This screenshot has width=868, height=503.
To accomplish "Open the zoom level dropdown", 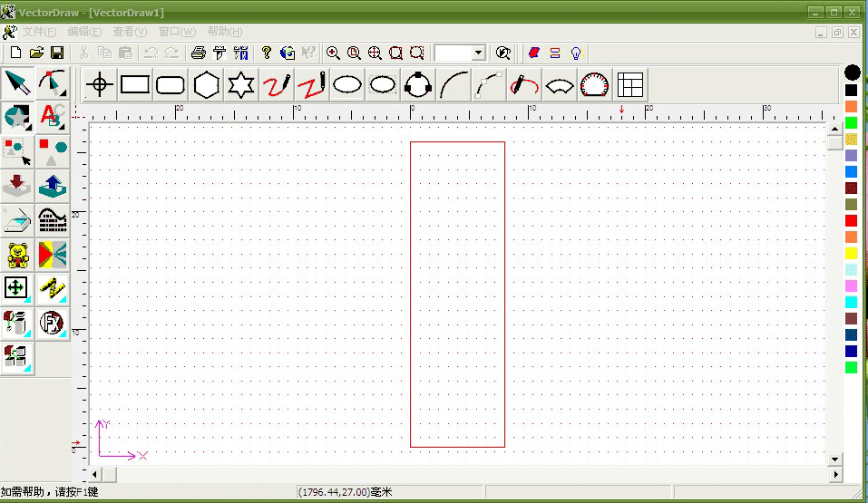I will tap(478, 53).
